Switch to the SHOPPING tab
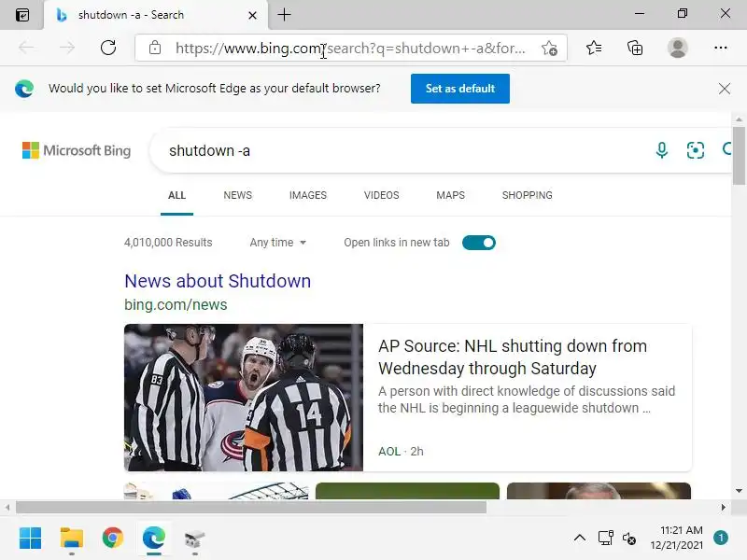 [527, 195]
